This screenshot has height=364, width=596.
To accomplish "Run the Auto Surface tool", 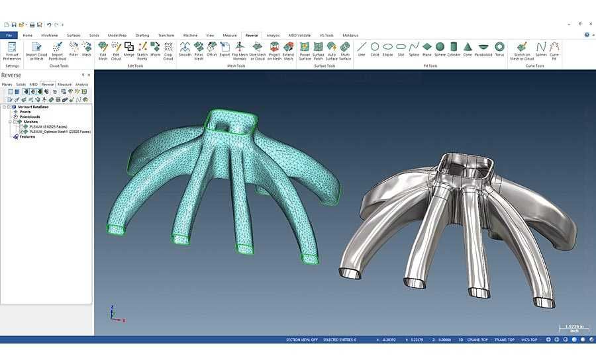I will pyautogui.click(x=332, y=51).
